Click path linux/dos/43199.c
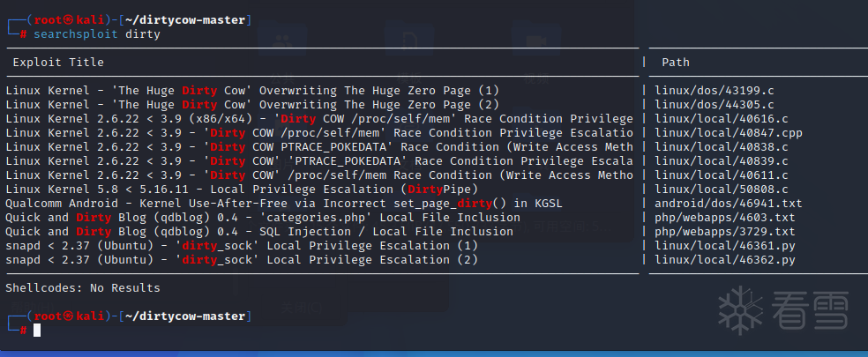This screenshot has height=357, width=868. pos(715,90)
